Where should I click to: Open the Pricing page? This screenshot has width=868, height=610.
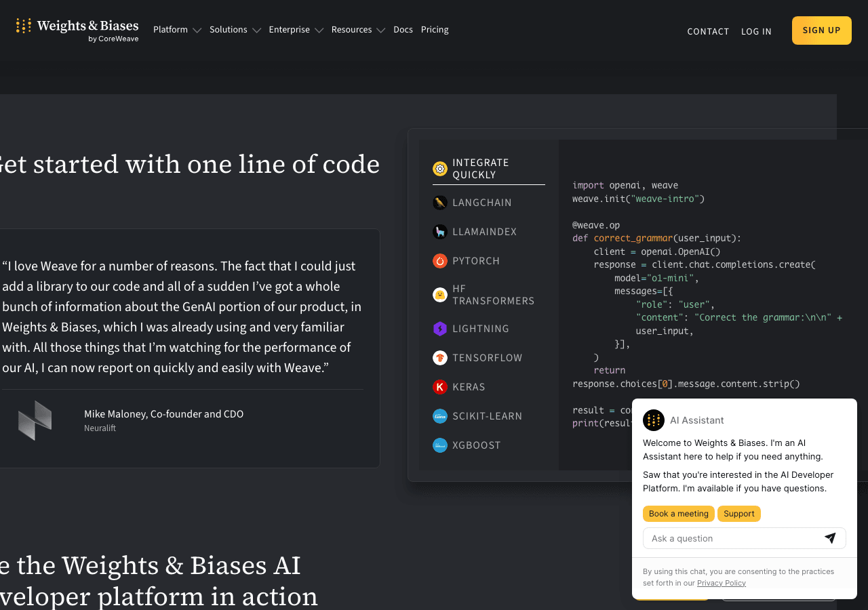click(435, 30)
